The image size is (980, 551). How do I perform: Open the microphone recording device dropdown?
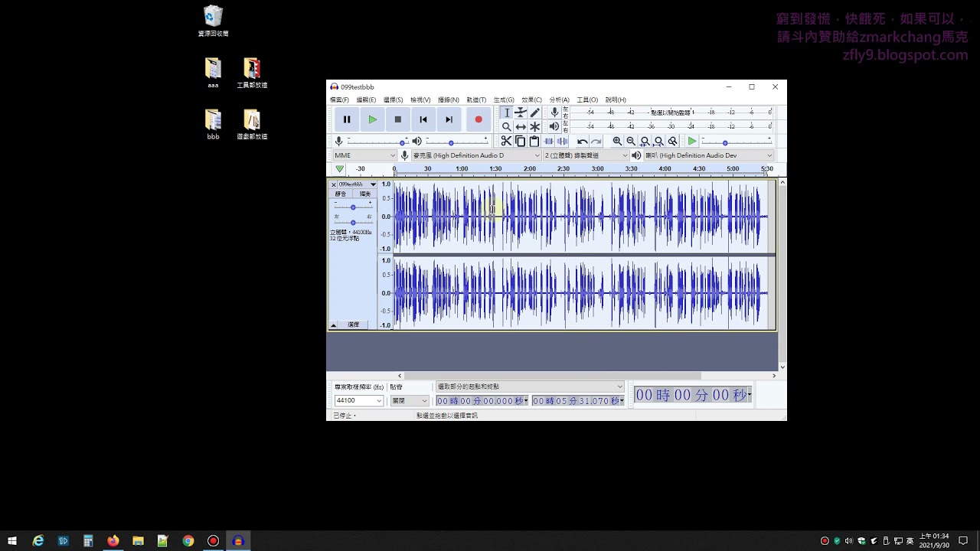tap(476, 155)
